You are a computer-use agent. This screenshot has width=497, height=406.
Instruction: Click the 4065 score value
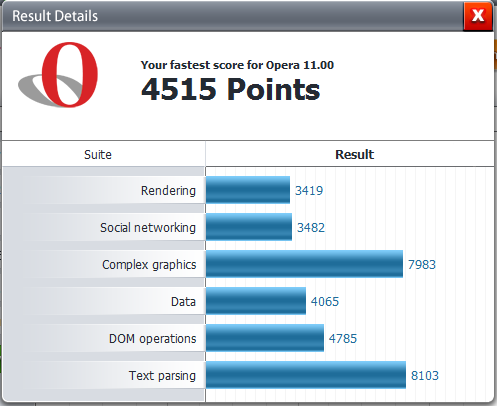tap(325, 302)
